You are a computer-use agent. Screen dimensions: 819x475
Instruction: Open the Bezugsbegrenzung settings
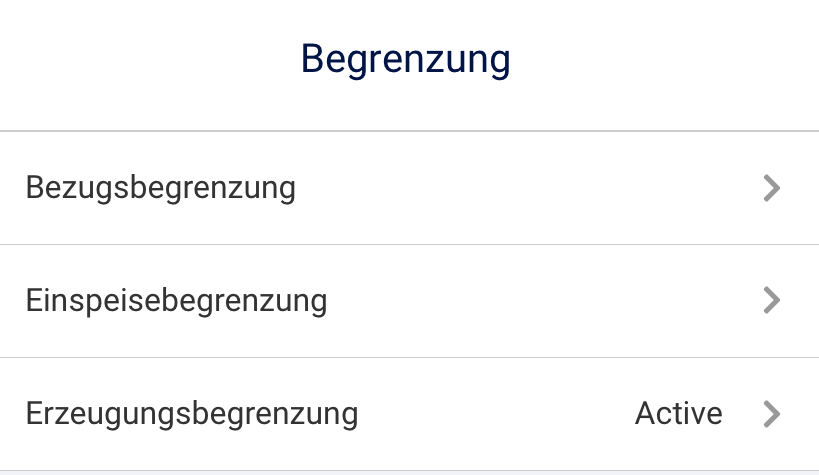point(400,188)
